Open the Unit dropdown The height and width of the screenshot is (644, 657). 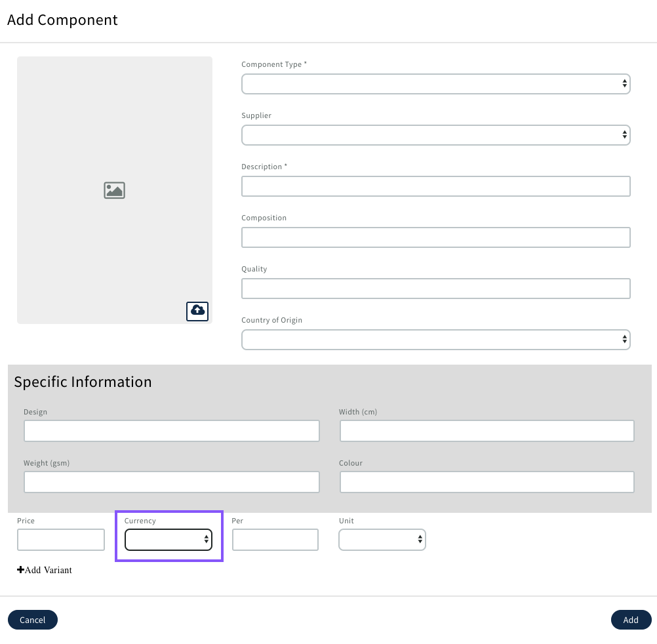pyautogui.click(x=382, y=540)
